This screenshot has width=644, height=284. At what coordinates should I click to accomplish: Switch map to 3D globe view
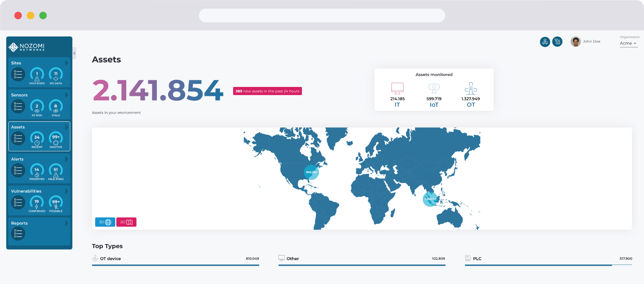tap(105, 222)
